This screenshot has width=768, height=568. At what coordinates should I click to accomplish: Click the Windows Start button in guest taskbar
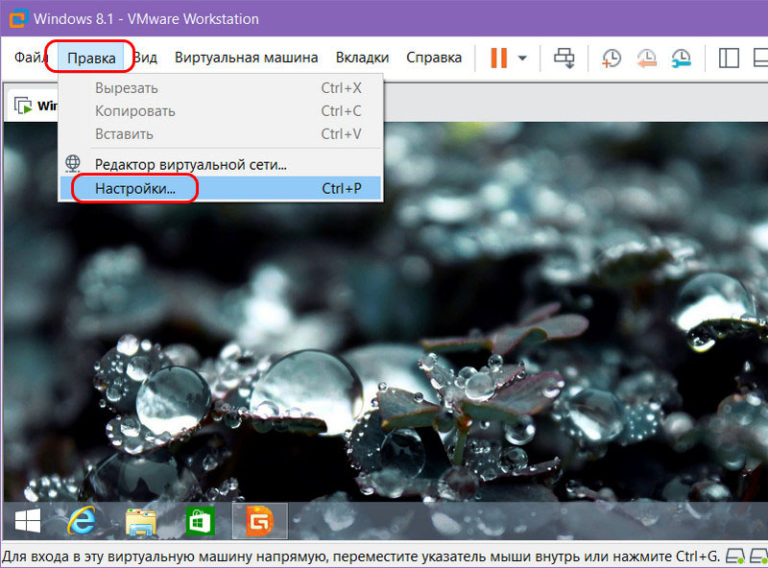tap(27, 521)
